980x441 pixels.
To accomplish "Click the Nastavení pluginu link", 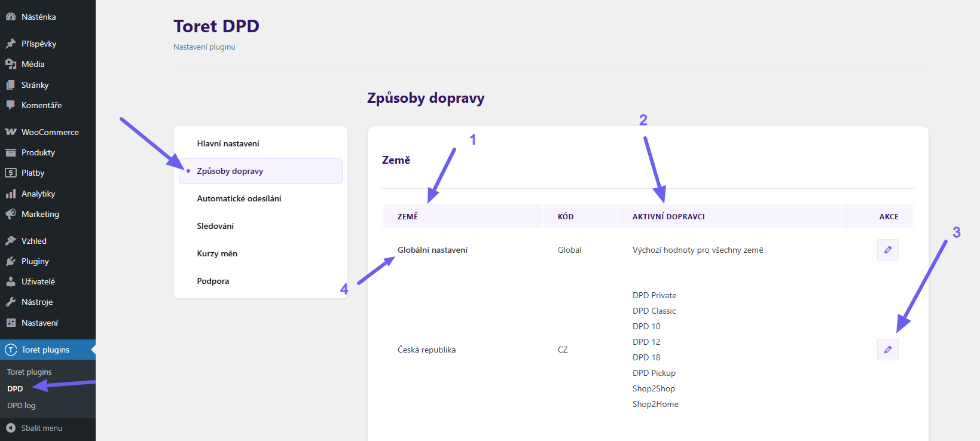I will click(204, 47).
